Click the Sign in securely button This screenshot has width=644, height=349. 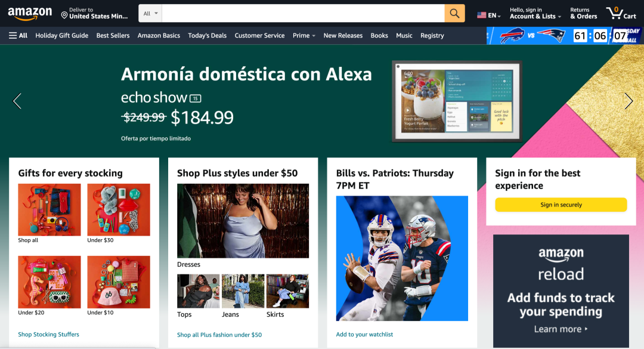[561, 205]
